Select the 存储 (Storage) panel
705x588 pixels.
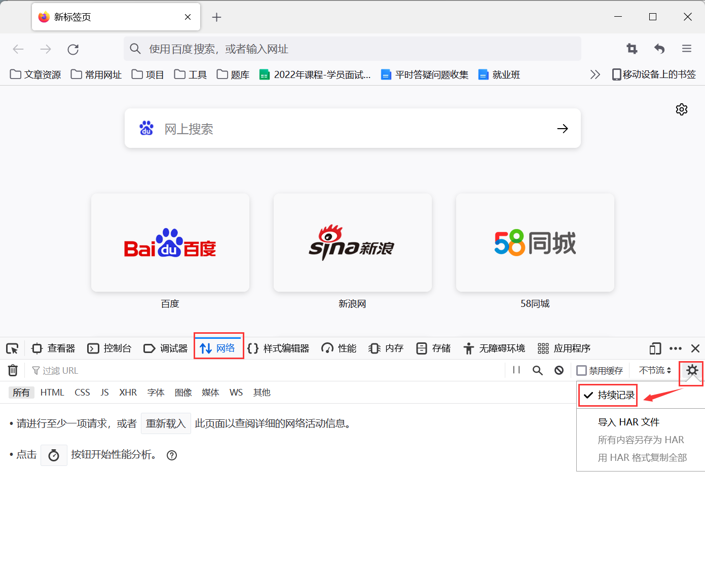(433, 348)
